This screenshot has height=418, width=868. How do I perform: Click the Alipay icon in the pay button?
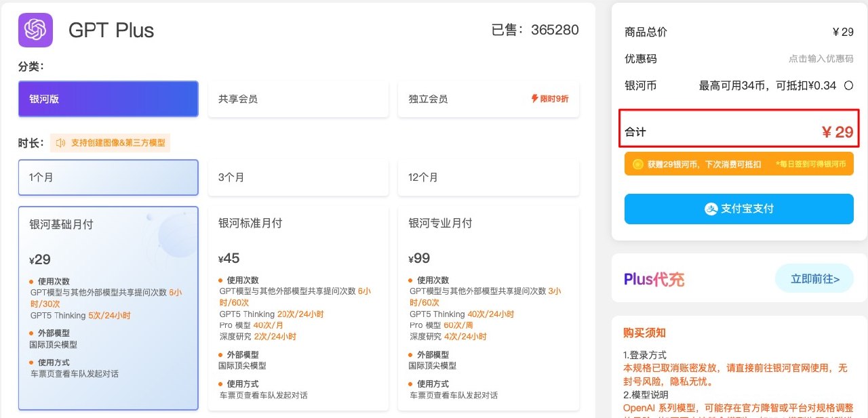[711, 209]
